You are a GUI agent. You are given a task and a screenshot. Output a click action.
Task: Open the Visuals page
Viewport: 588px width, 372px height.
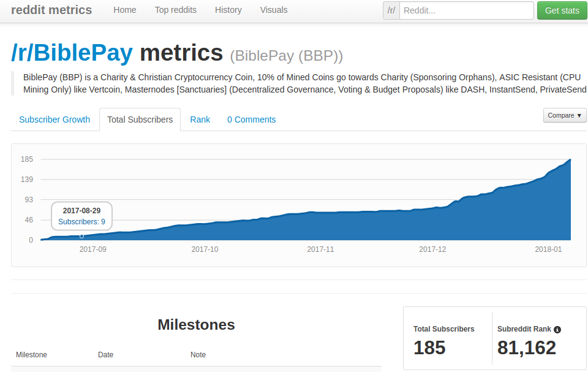(x=274, y=10)
